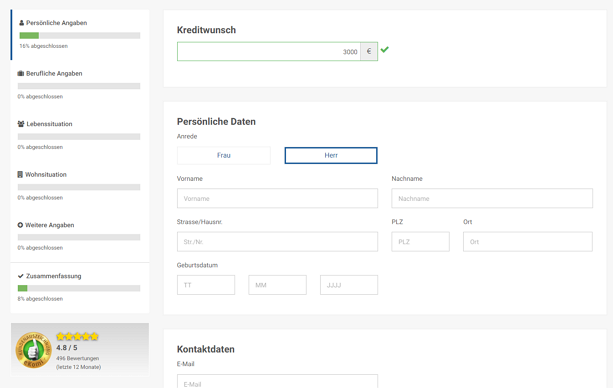
Task: Click the plus circle icon beside Weitere Angaben
Action: pyautogui.click(x=20, y=225)
